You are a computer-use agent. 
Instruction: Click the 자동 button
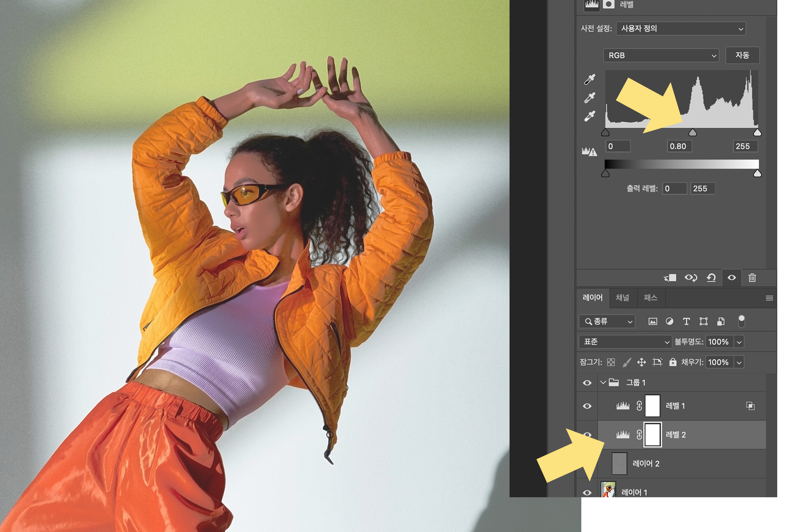(742, 55)
